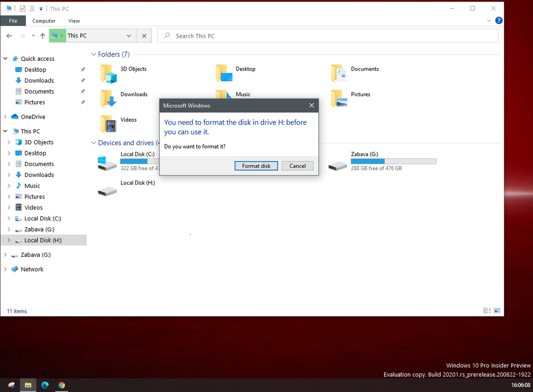Open the View ribbon tab
The image size is (533, 392).
point(74,21)
